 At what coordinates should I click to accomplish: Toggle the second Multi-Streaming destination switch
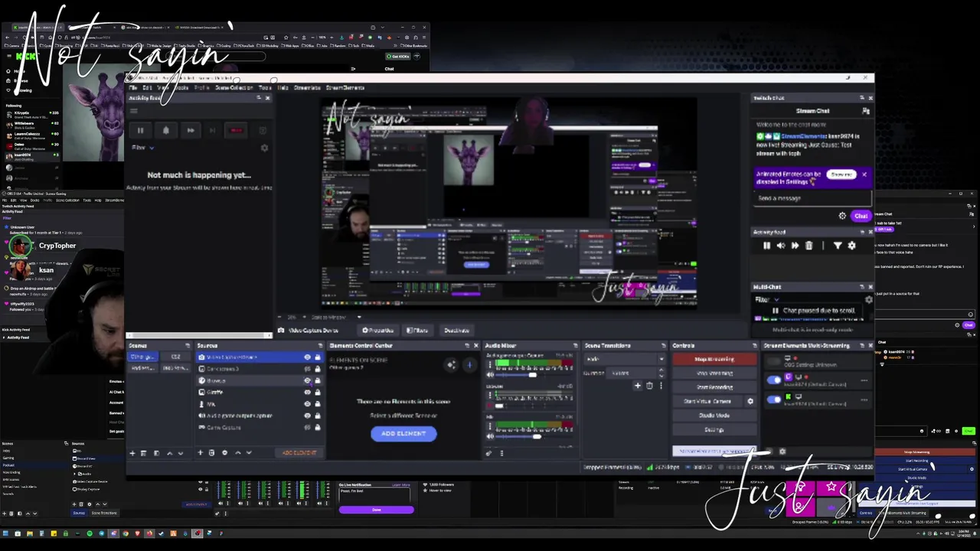[774, 399]
